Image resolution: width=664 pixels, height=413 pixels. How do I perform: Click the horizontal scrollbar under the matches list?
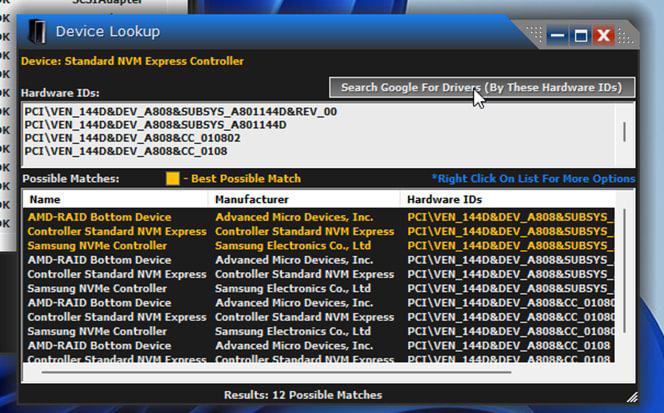[x=276, y=373]
